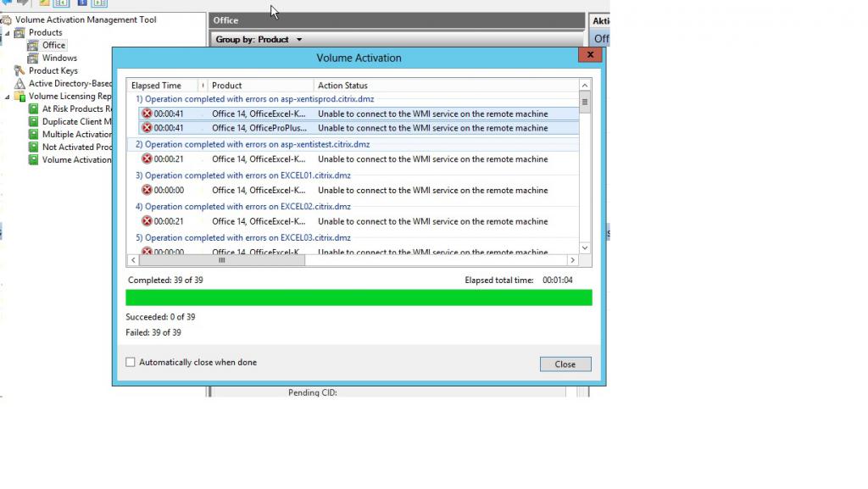Select the Windows product icon in tree

pos(33,58)
